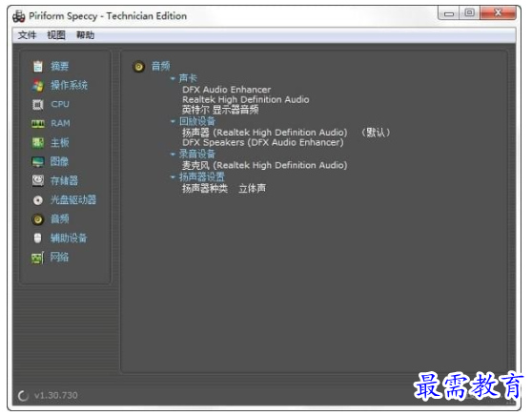Click the 音频 heading in main panel
532x416 pixels.
(160, 66)
